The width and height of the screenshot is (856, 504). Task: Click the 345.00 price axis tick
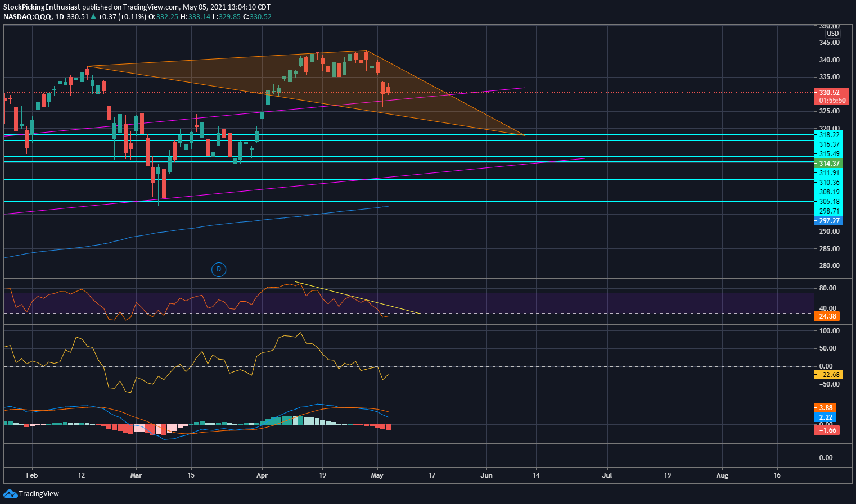[830, 43]
